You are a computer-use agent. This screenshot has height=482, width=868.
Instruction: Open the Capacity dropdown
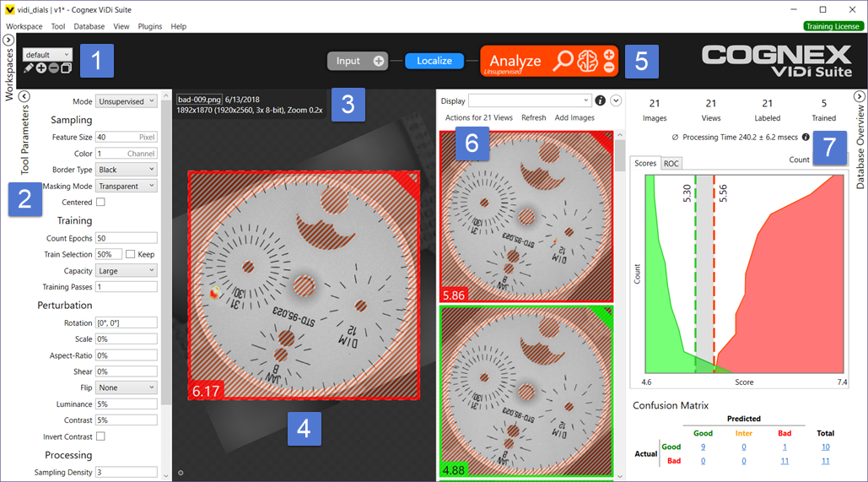coord(127,271)
